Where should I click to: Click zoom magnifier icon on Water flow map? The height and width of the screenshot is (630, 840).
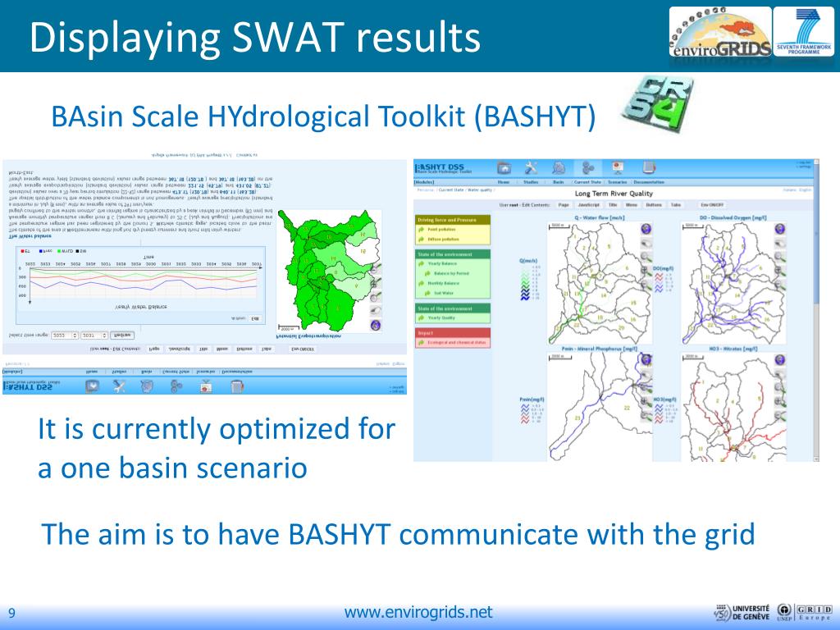[646, 257]
